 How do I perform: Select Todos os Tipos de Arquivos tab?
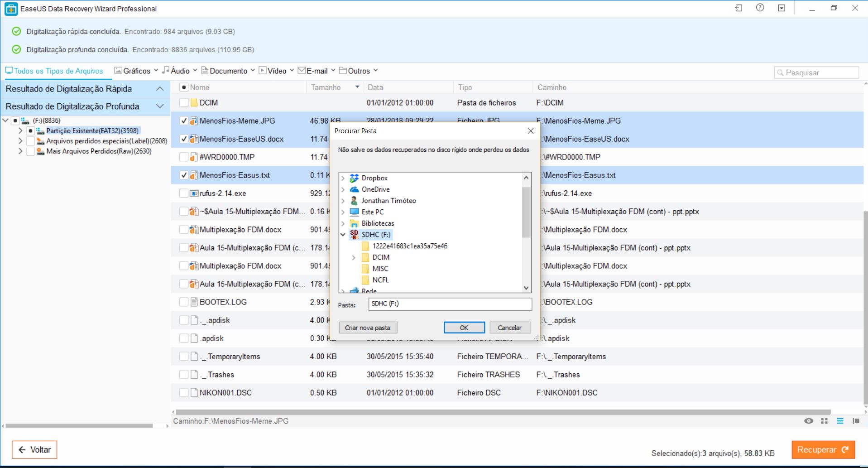tap(54, 71)
